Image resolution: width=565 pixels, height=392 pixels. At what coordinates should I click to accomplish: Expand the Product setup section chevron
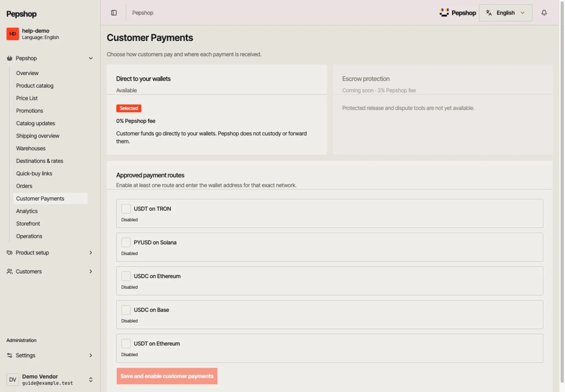click(x=91, y=253)
